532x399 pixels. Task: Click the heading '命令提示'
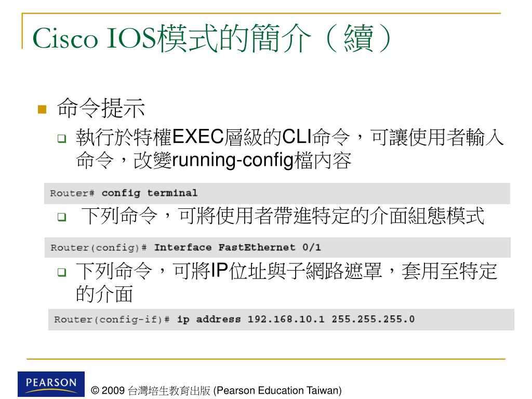(101, 108)
